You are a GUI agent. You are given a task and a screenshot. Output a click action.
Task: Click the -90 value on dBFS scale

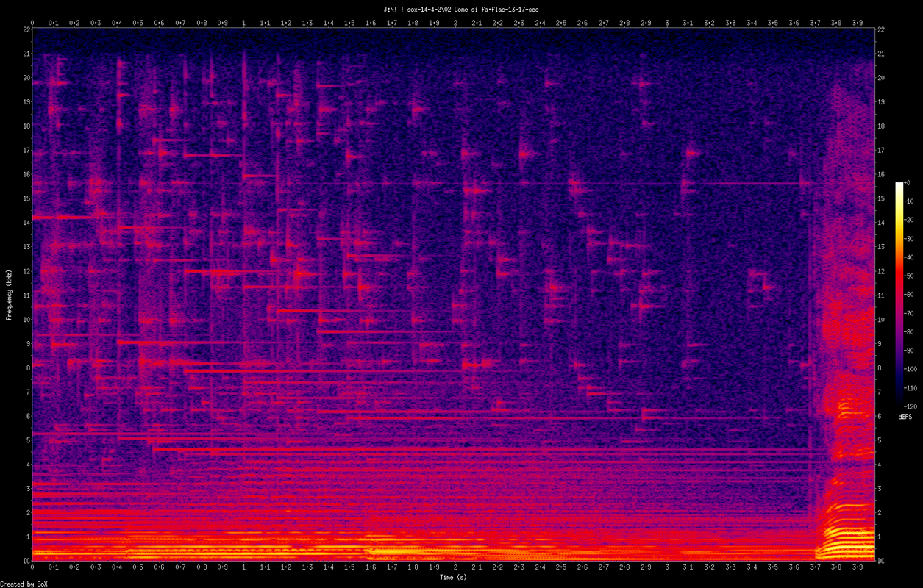[x=910, y=351]
